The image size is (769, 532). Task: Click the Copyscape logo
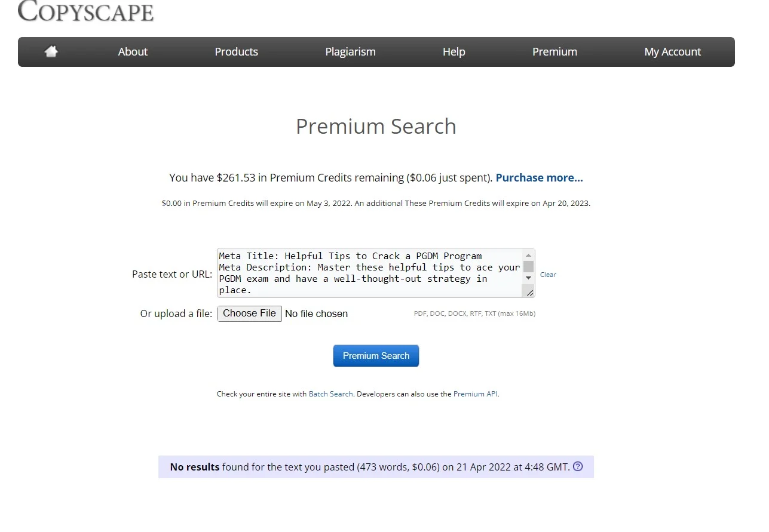tap(86, 11)
